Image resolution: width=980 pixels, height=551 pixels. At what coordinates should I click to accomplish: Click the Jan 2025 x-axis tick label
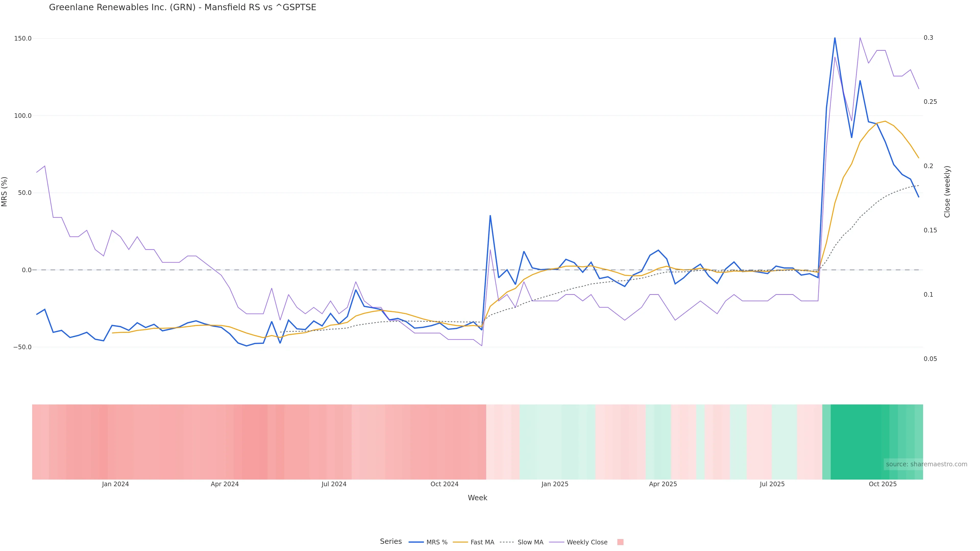[555, 484]
